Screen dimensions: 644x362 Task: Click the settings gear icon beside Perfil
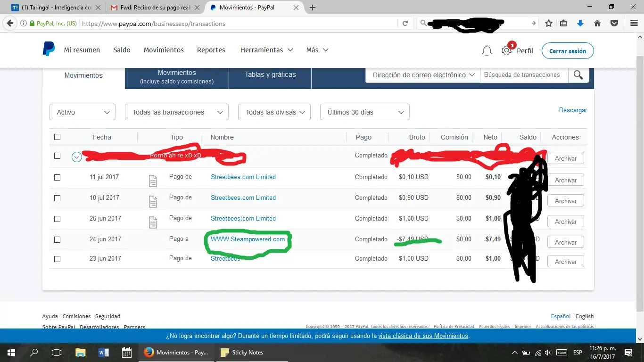click(506, 50)
